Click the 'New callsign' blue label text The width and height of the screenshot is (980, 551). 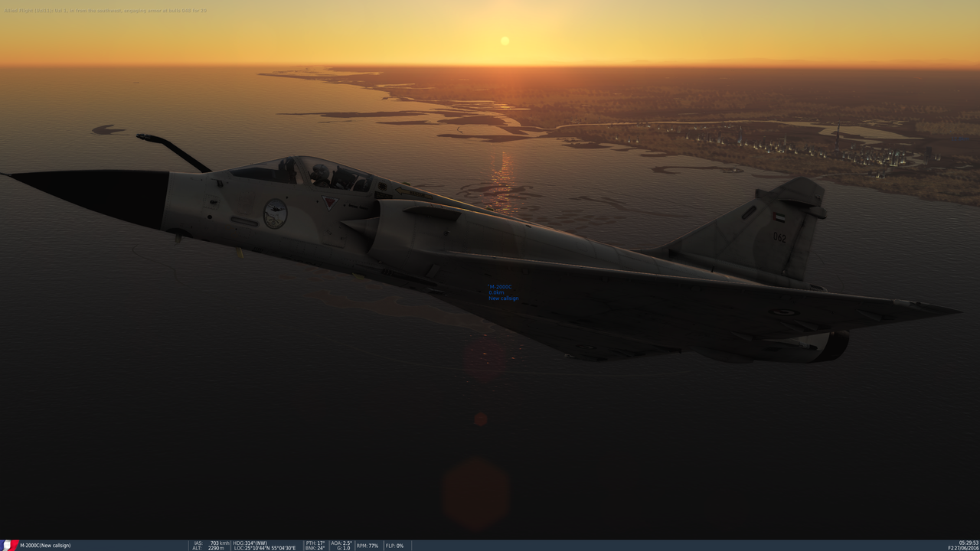tap(504, 298)
